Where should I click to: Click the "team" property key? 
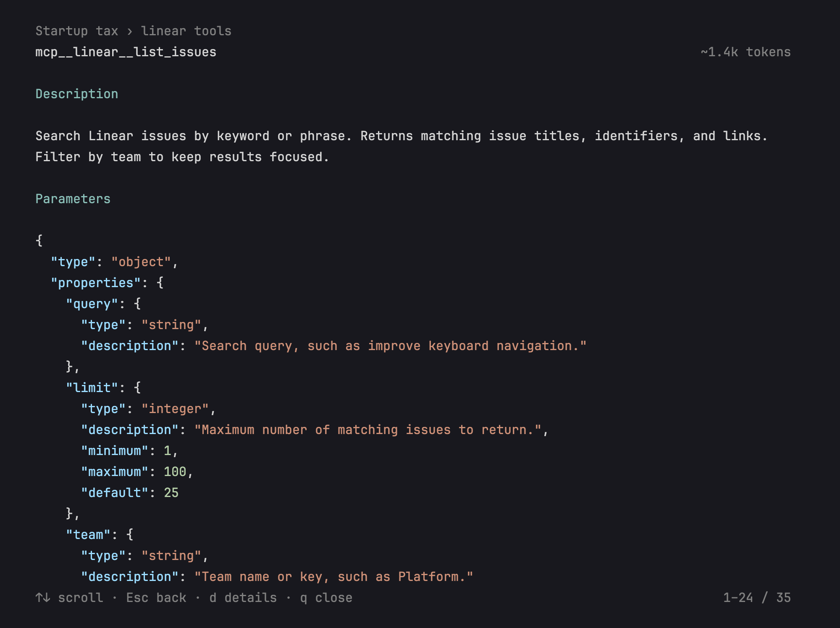(x=88, y=535)
